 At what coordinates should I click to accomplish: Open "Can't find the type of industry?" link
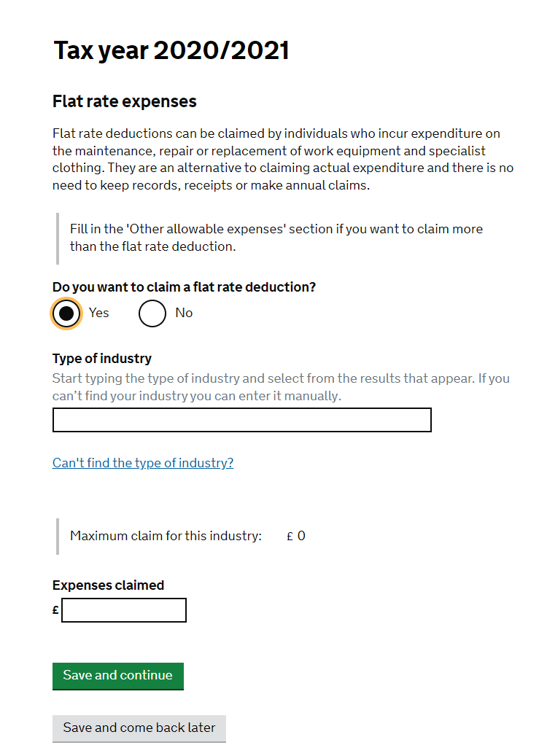(x=143, y=463)
